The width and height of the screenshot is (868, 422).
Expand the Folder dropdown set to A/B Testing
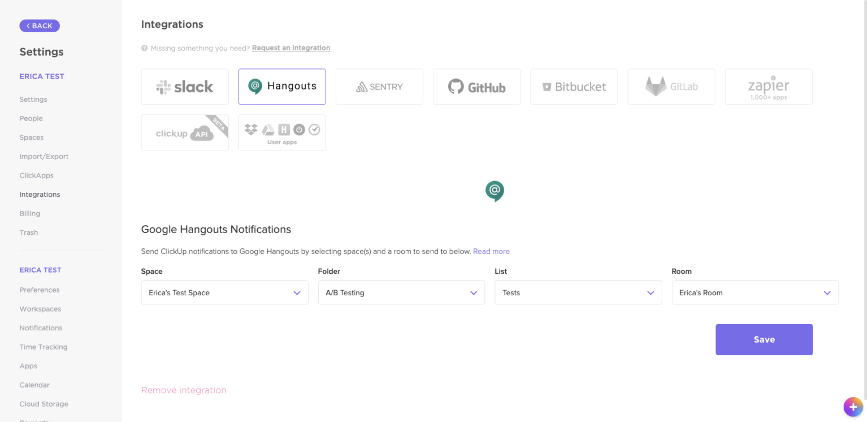coord(401,292)
